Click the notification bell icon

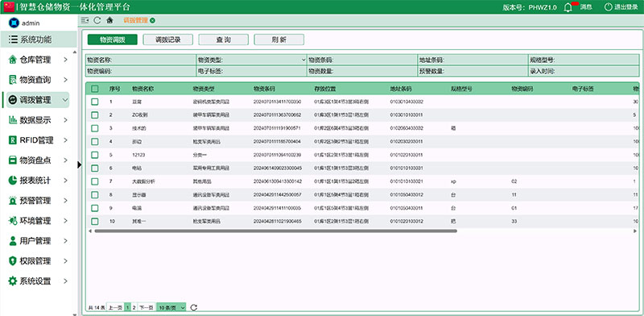[568, 7]
